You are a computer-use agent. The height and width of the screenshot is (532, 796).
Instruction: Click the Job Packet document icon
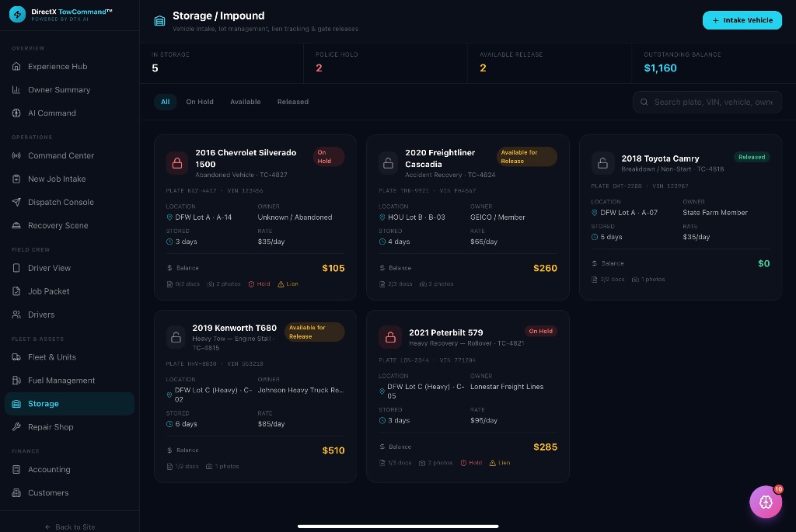pyautogui.click(x=16, y=291)
